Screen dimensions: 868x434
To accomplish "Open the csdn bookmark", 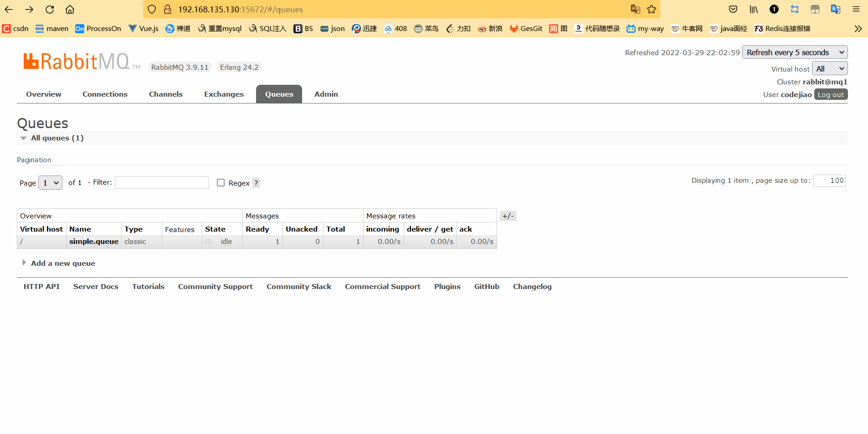I will tap(15, 29).
